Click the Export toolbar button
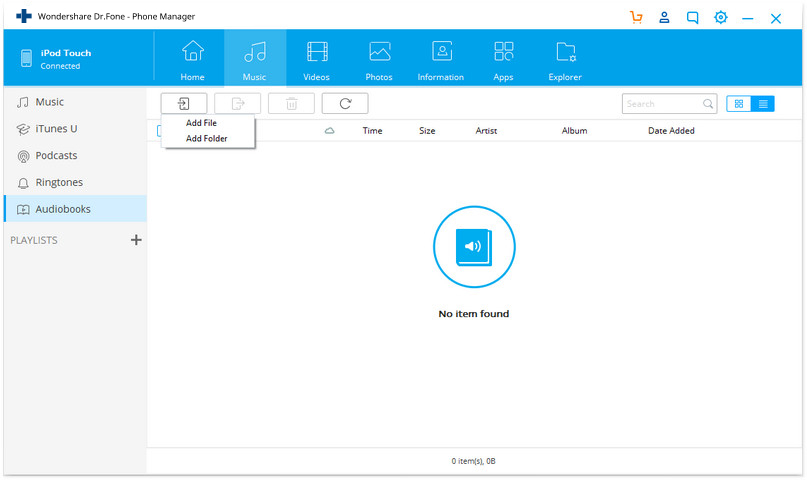Image resolution: width=807 pixels, height=480 pixels. pyautogui.click(x=238, y=103)
